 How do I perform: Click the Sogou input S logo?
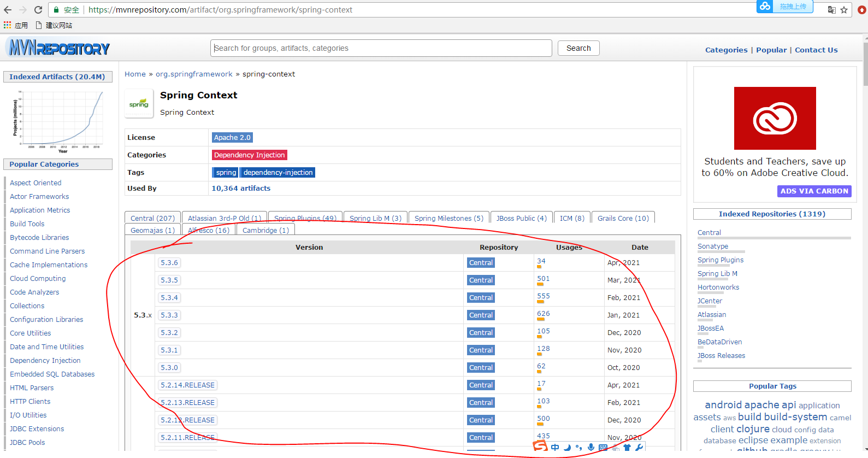click(540, 447)
